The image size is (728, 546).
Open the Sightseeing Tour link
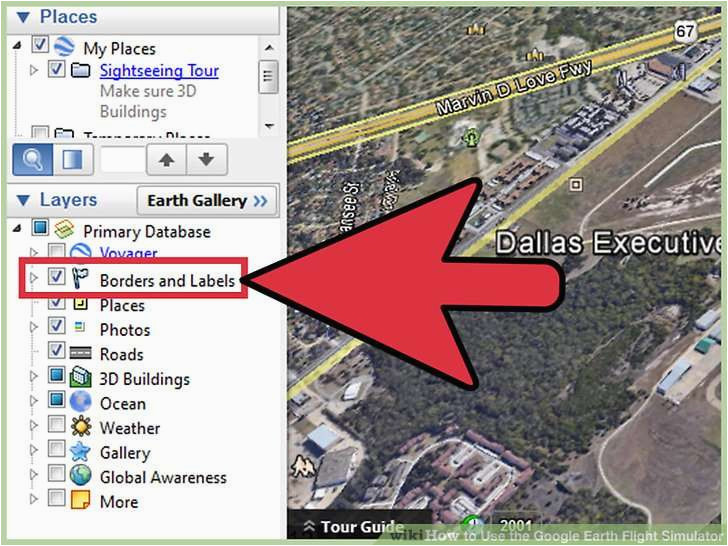(x=159, y=71)
